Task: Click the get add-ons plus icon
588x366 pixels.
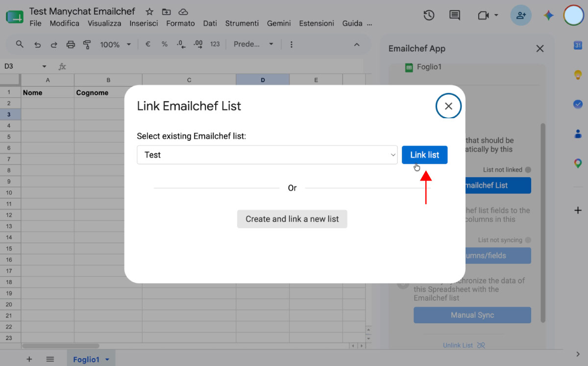Action: pyautogui.click(x=578, y=210)
